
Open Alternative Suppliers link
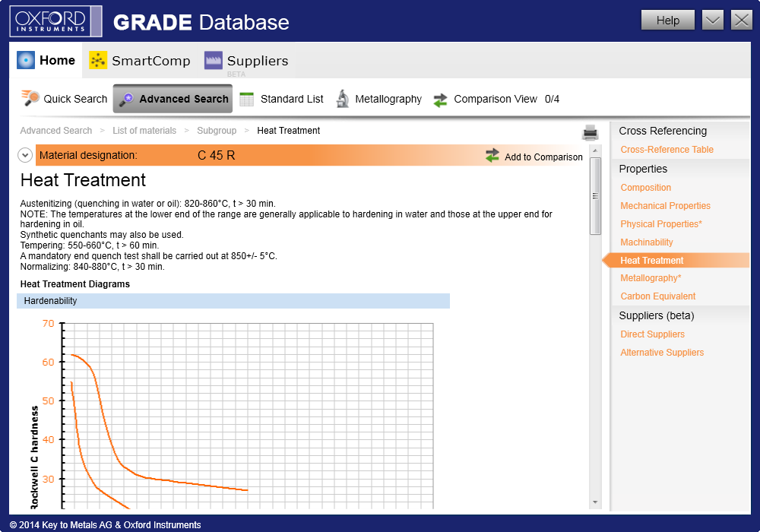[x=662, y=353]
